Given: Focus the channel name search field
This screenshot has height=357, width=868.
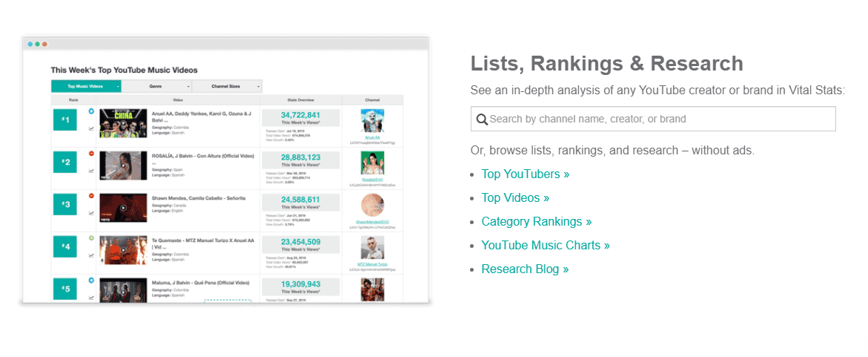Looking at the screenshot, I should click(660, 119).
